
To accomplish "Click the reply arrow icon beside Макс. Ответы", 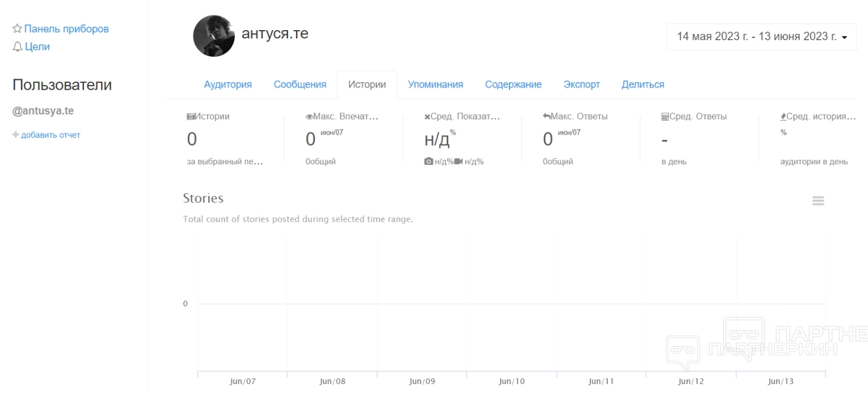I will [x=546, y=116].
